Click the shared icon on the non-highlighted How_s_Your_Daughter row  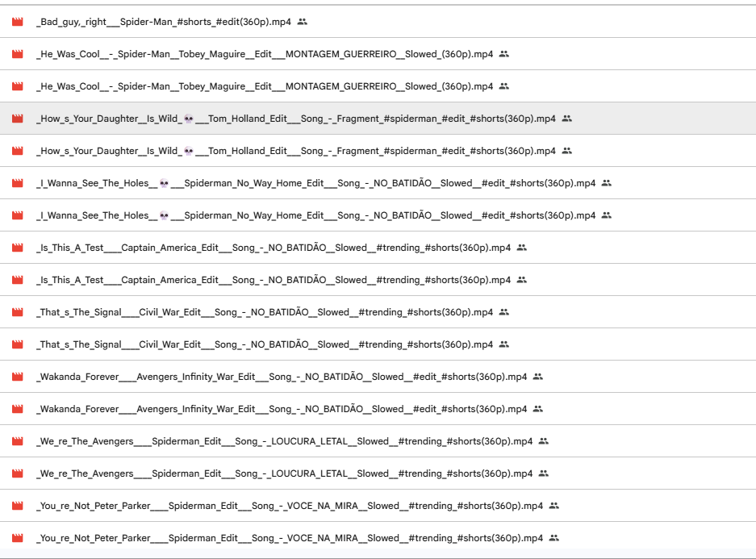pos(567,151)
